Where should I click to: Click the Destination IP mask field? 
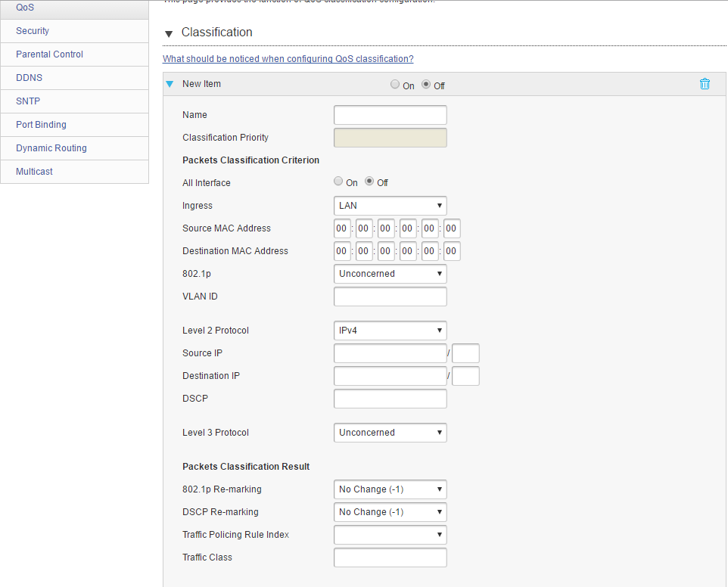click(465, 376)
